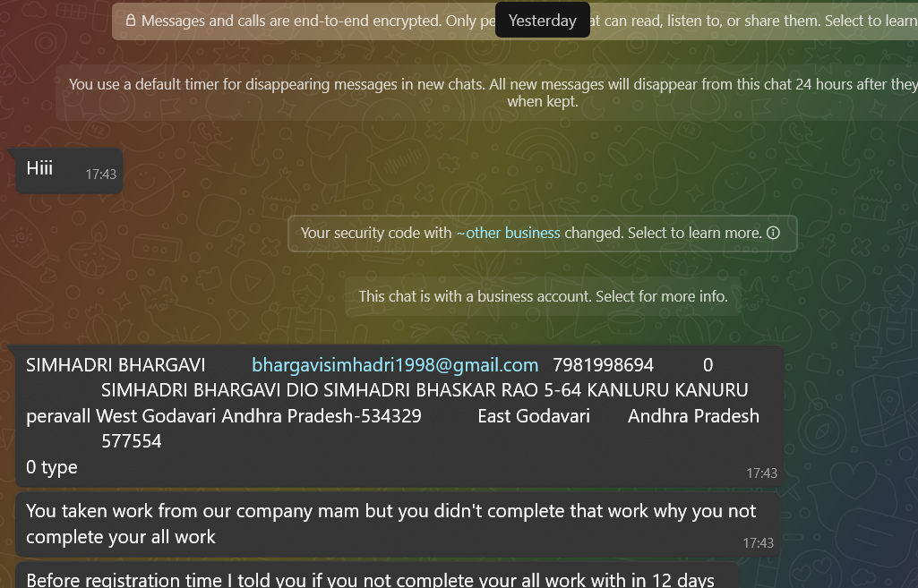This screenshot has width=918, height=588.
Task: Click the info icon after 'Select to learn more'
Action: [x=774, y=233]
